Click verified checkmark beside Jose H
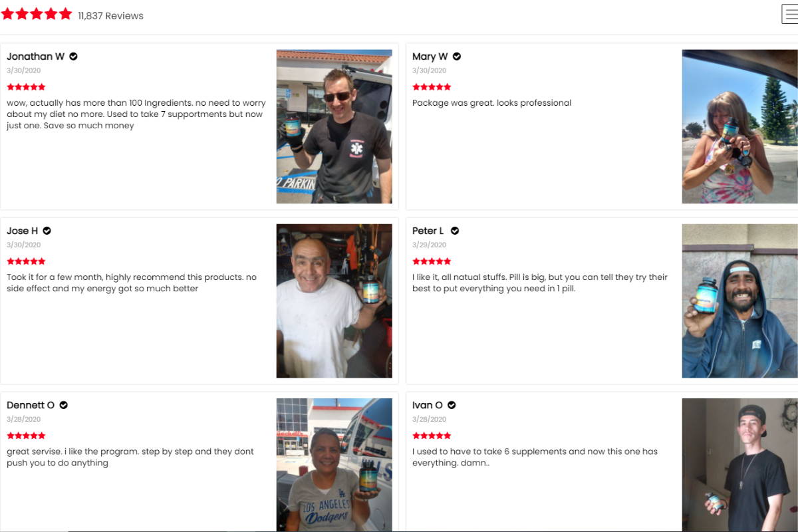Viewport: 798px width, 532px height. 47,231
